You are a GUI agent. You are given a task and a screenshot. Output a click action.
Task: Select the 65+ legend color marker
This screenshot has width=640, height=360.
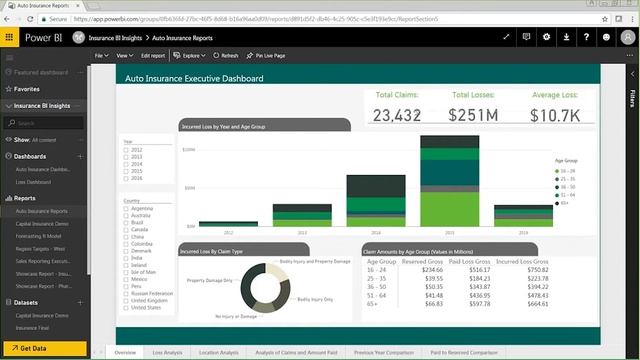point(557,203)
